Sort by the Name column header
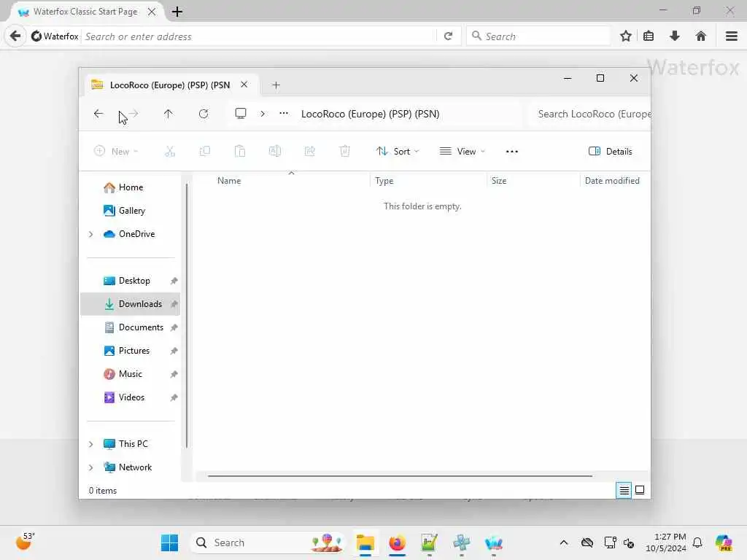This screenshot has width=747, height=560. click(229, 181)
